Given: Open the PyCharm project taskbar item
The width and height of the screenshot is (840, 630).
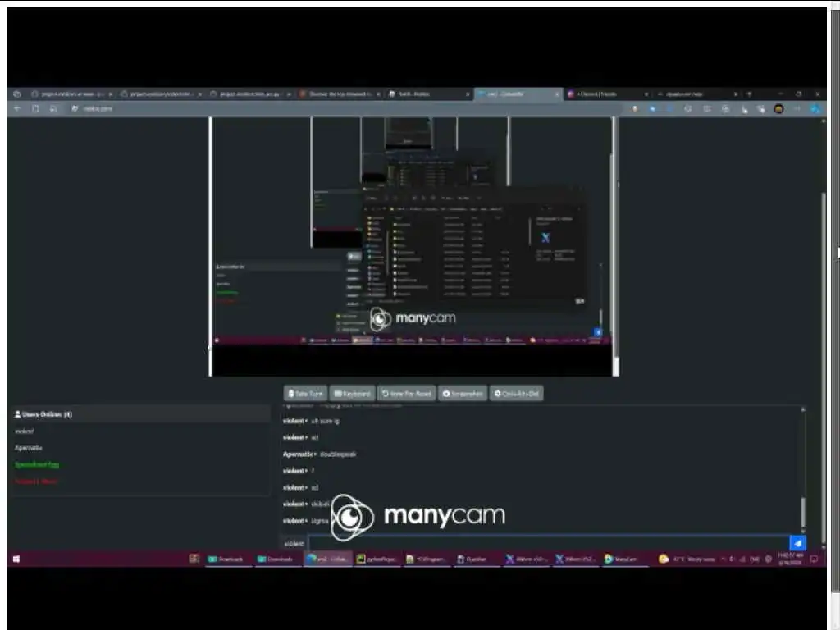Looking at the screenshot, I should pyautogui.click(x=377, y=559).
